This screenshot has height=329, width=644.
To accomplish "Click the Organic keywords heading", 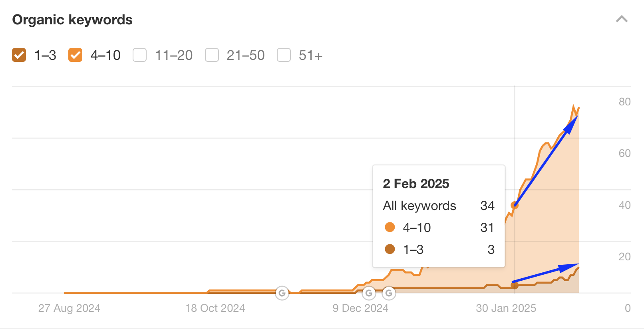I will (72, 20).
